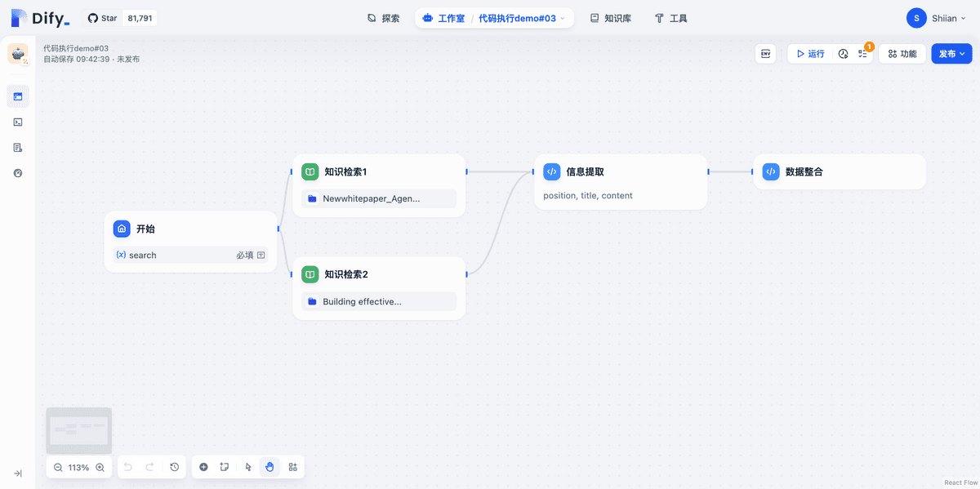The width and height of the screenshot is (980, 489).
Task: Click the 运行 run button
Action: click(809, 54)
